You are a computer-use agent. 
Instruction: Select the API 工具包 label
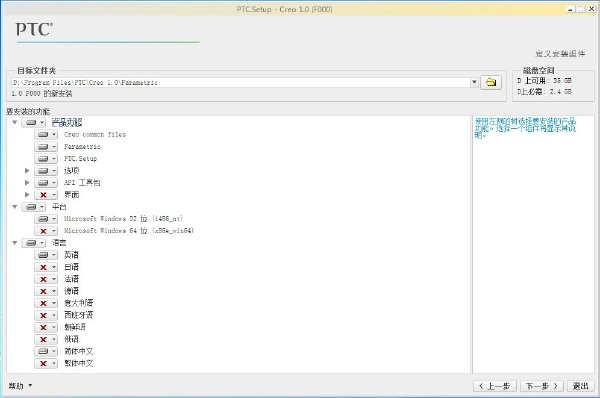82,183
